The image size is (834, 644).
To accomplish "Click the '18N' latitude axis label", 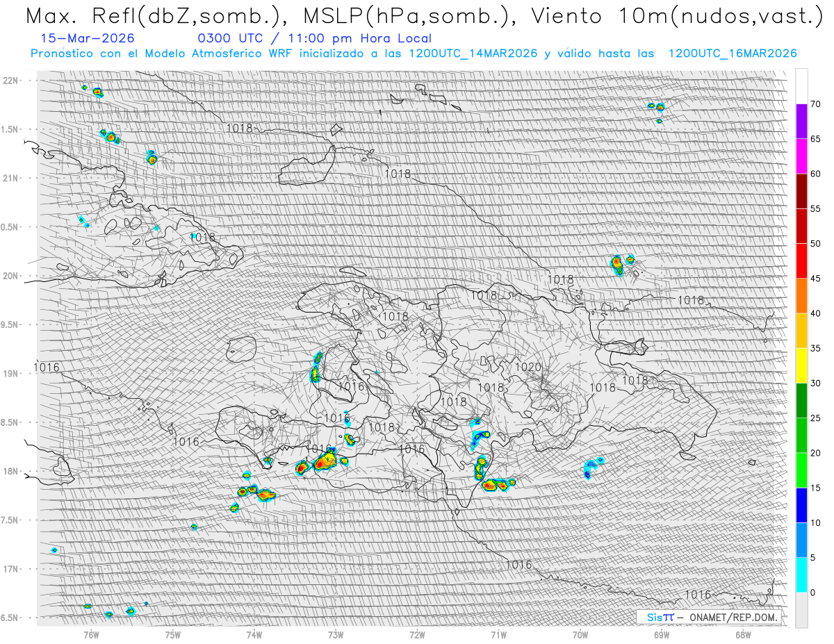I will [11, 471].
